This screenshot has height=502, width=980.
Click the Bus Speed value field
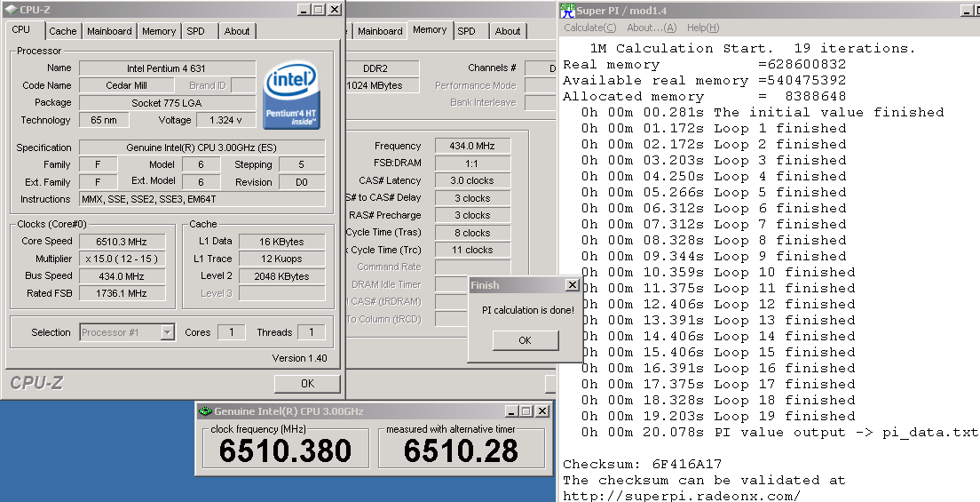click(x=122, y=276)
